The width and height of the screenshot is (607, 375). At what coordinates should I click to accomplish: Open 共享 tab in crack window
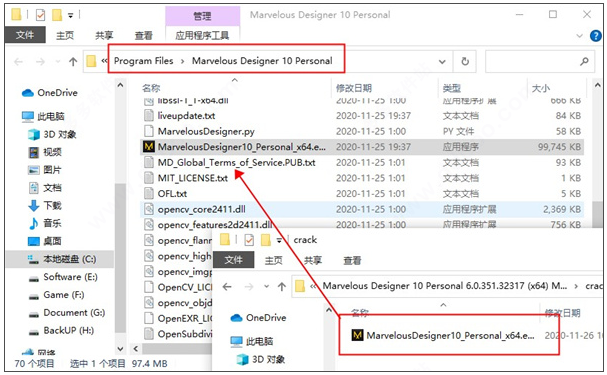pyautogui.click(x=313, y=260)
